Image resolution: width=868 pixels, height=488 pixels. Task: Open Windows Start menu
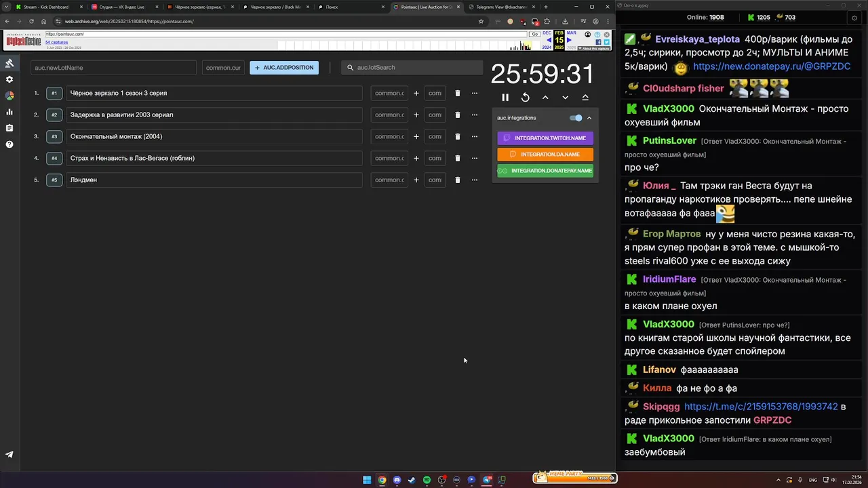367,480
